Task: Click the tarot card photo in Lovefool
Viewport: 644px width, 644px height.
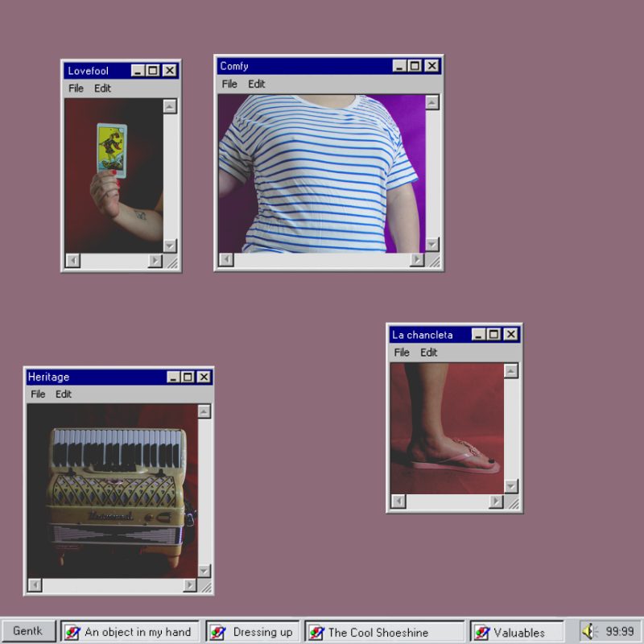Action: 114,175
